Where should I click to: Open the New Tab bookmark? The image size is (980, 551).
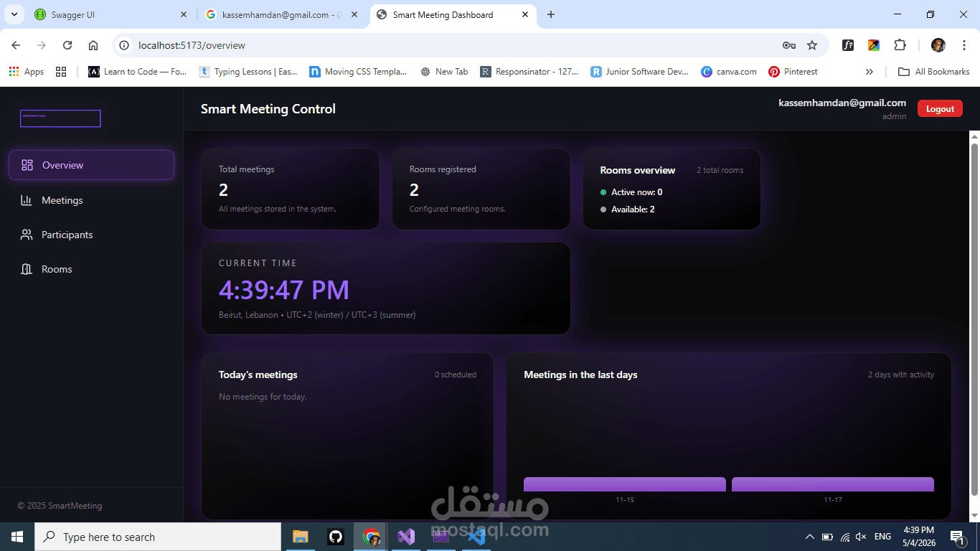click(x=444, y=72)
